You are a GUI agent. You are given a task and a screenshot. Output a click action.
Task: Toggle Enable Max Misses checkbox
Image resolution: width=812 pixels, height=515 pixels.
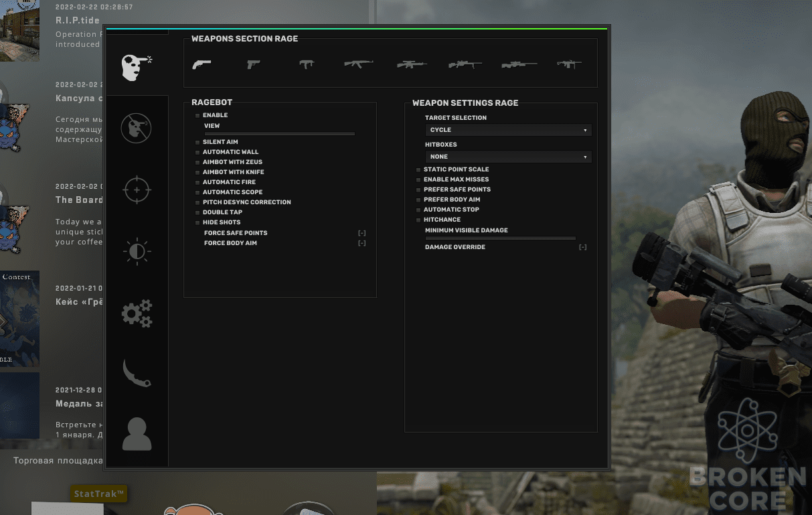(x=418, y=180)
